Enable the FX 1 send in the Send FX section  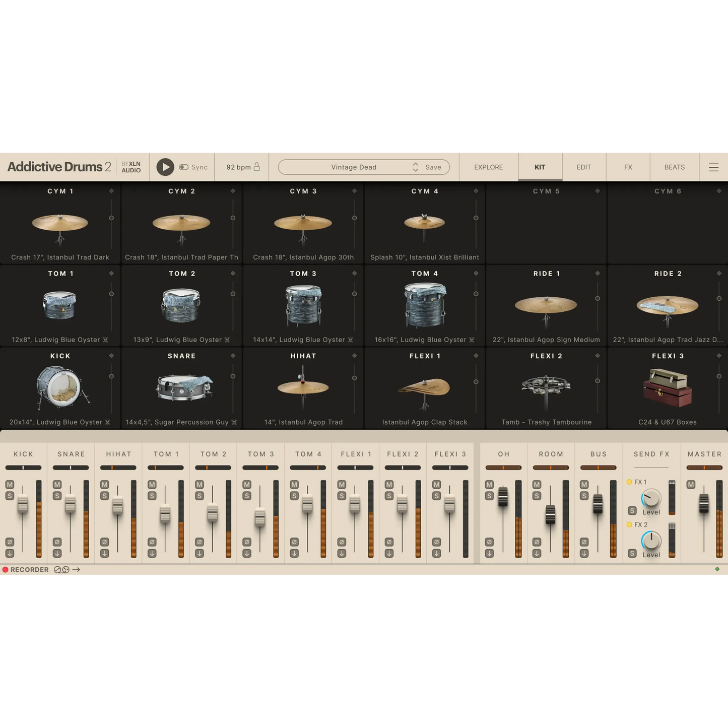pyautogui.click(x=629, y=482)
